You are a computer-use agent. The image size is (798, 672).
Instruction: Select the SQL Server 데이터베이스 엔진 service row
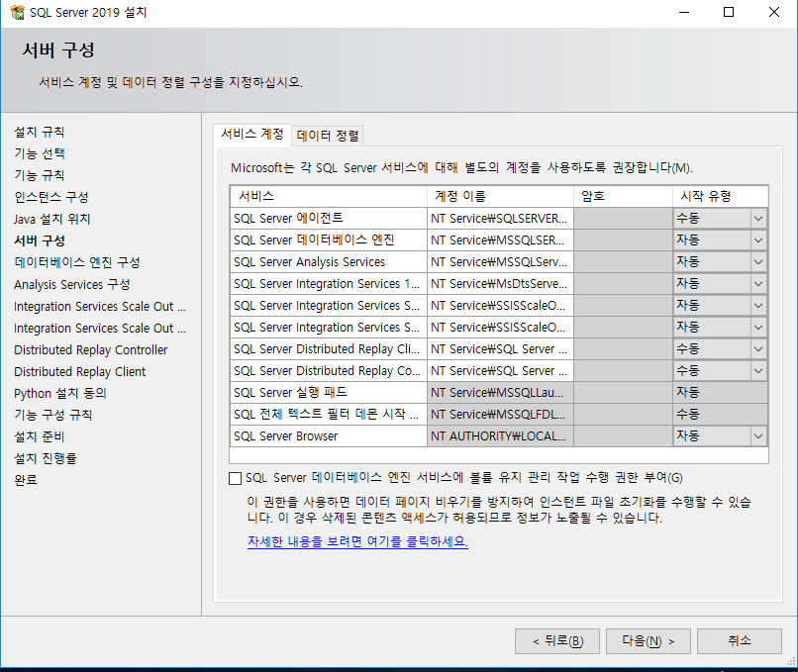click(329, 240)
